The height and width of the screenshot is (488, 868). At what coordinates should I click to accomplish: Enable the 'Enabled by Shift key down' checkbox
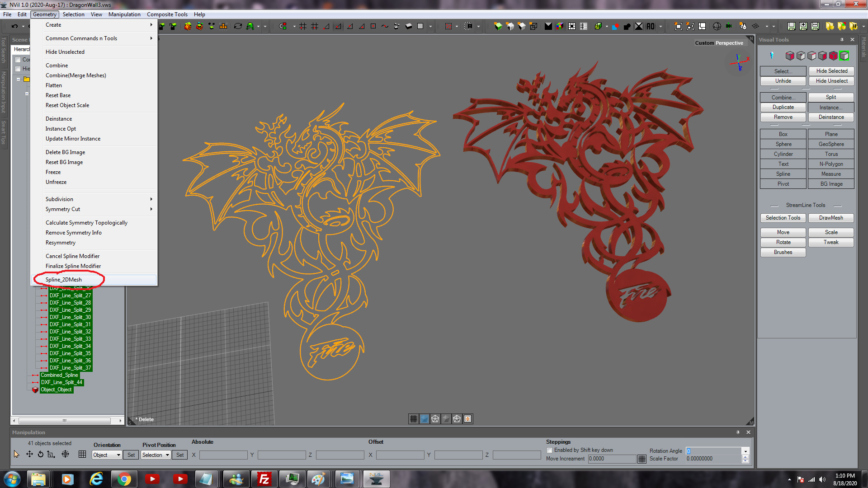point(550,450)
